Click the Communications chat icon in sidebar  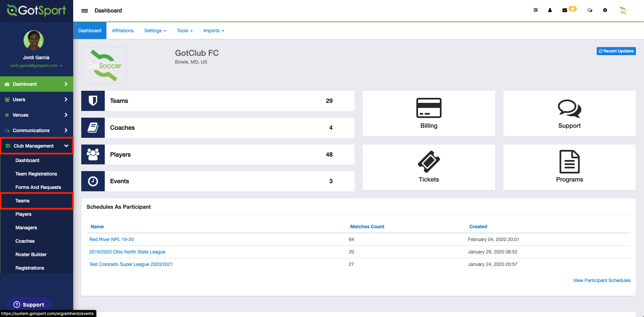pyautogui.click(x=7, y=130)
